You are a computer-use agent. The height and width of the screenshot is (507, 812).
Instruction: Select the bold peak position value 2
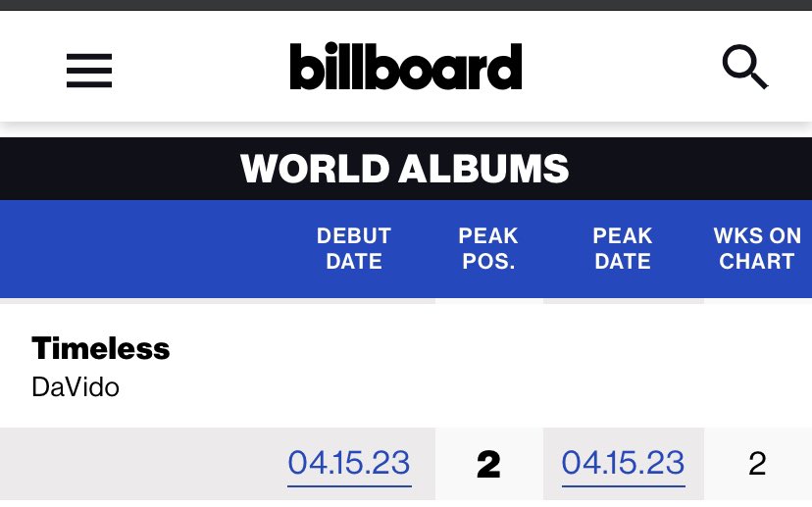tap(488, 465)
